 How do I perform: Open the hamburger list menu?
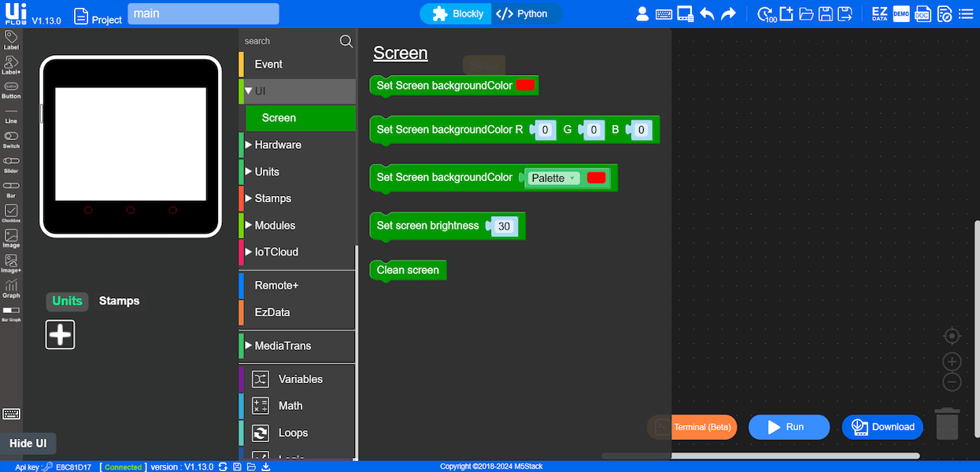[965, 14]
